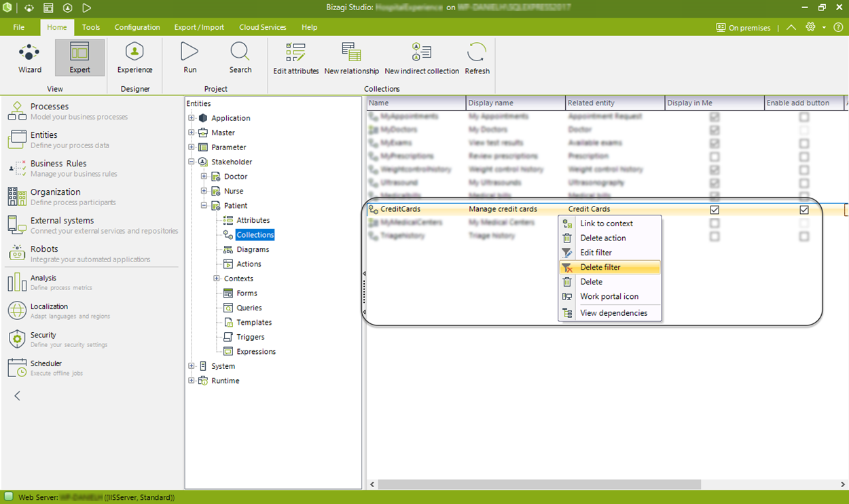Open the Configuration tab
Screen dimensions: 849x504
[x=137, y=27]
